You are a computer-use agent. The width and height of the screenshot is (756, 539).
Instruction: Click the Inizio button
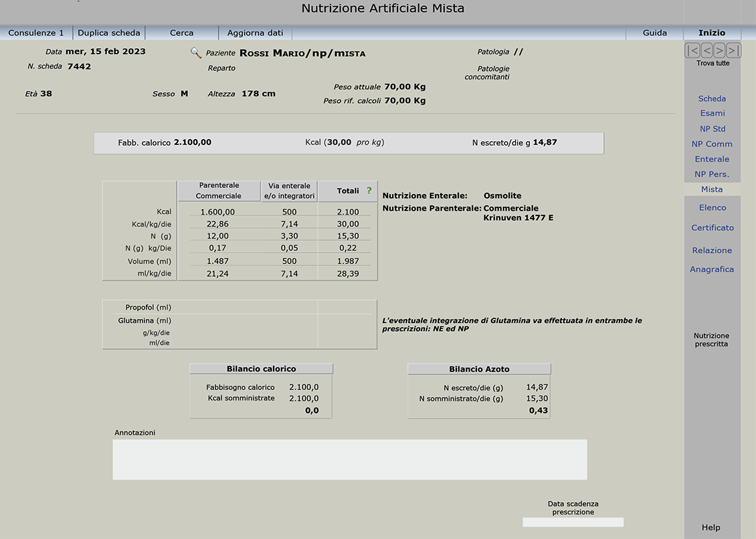pos(712,33)
